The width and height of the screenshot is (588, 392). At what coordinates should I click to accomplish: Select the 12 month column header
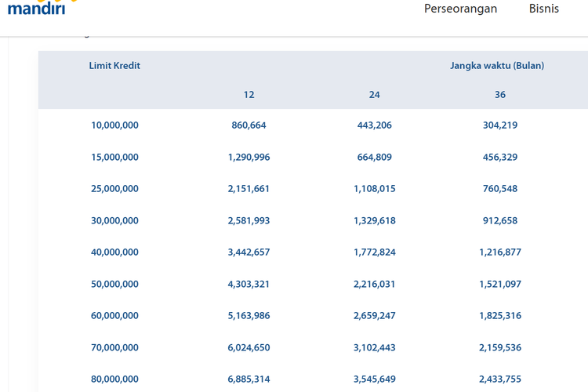pos(249,95)
